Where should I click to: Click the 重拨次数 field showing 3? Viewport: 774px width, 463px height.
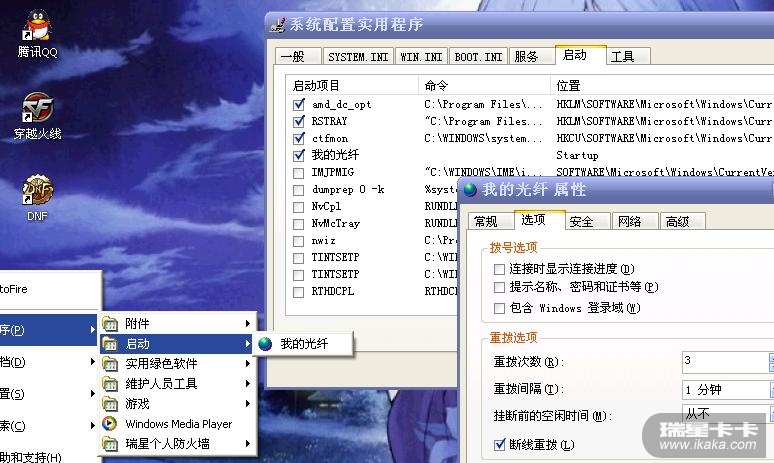click(x=724, y=362)
